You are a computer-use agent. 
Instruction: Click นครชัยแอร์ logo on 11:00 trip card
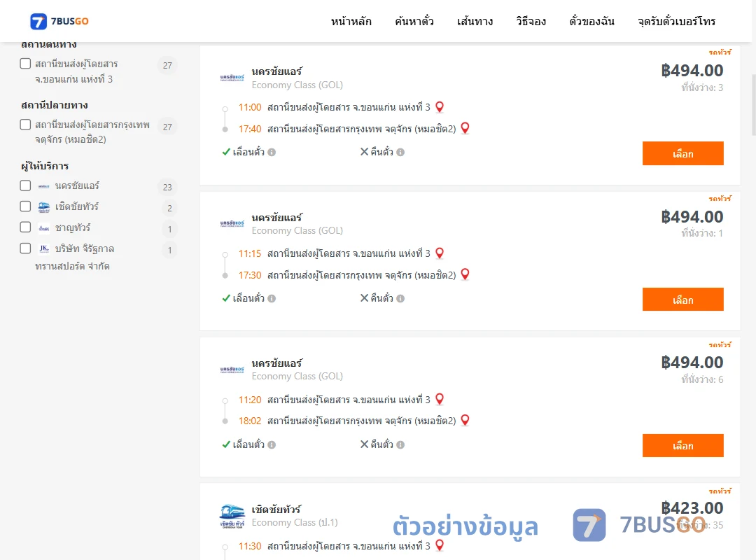click(232, 78)
